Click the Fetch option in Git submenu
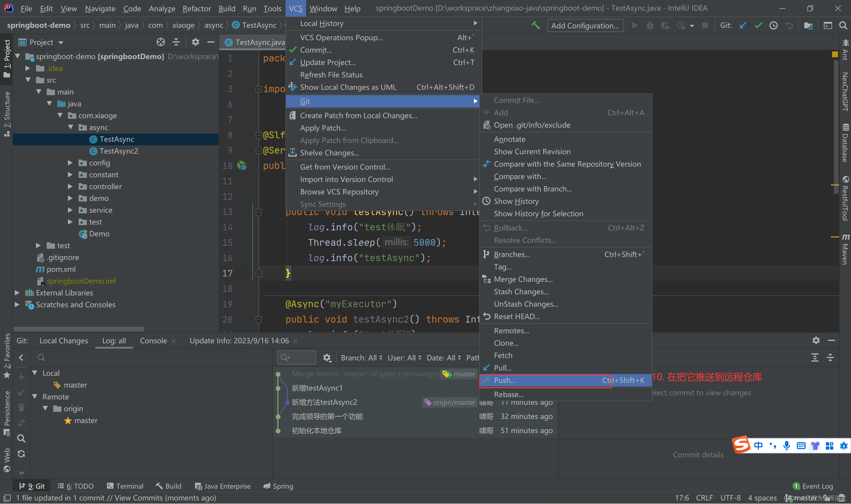Image resolution: width=851 pixels, height=504 pixels. pos(503,355)
